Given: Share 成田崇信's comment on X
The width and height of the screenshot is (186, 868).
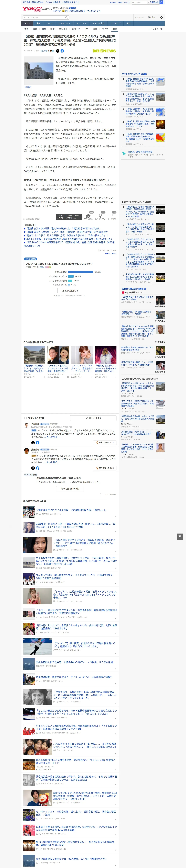Looking at the screenshot, I should coord(33,468).
